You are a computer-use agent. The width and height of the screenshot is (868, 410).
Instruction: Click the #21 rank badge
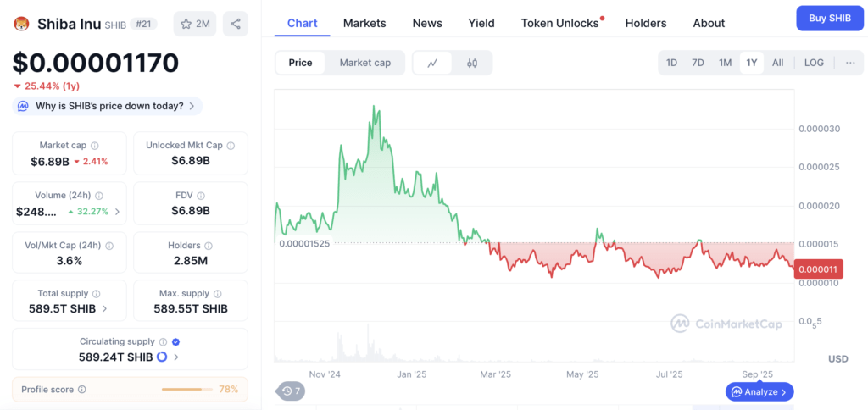point(143,24)
